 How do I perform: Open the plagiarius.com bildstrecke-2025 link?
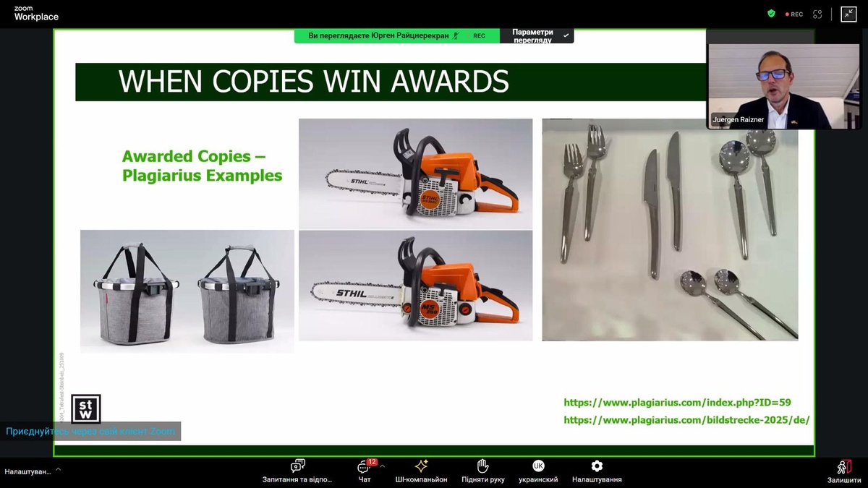click(686, 420)
